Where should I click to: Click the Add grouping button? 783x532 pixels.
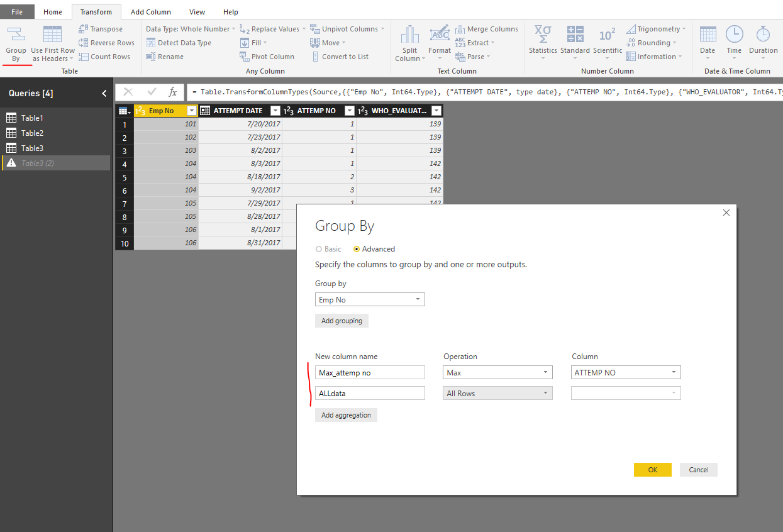pos(342,321)
